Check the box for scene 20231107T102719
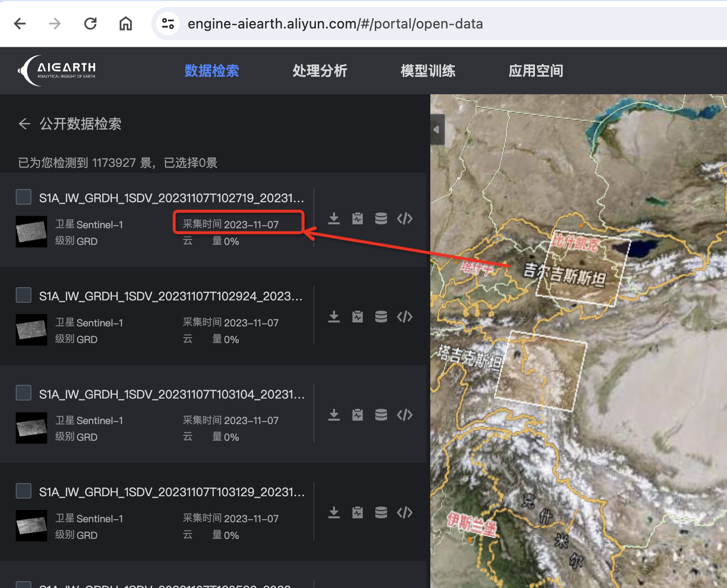The width and height of the screenshot is (727, 588). pyautogui.click(x=24, y=197)
